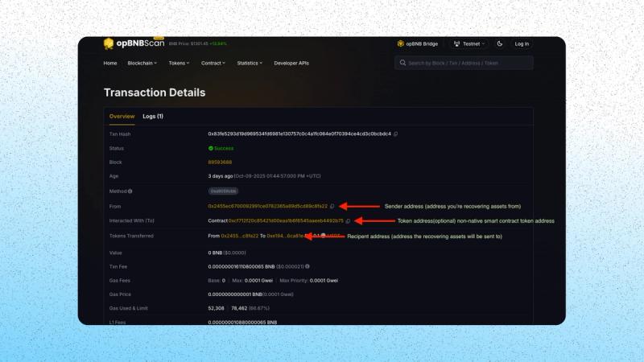Copy the Txn Hash value
The image size is (644, 362).
(x=395, y=134)
